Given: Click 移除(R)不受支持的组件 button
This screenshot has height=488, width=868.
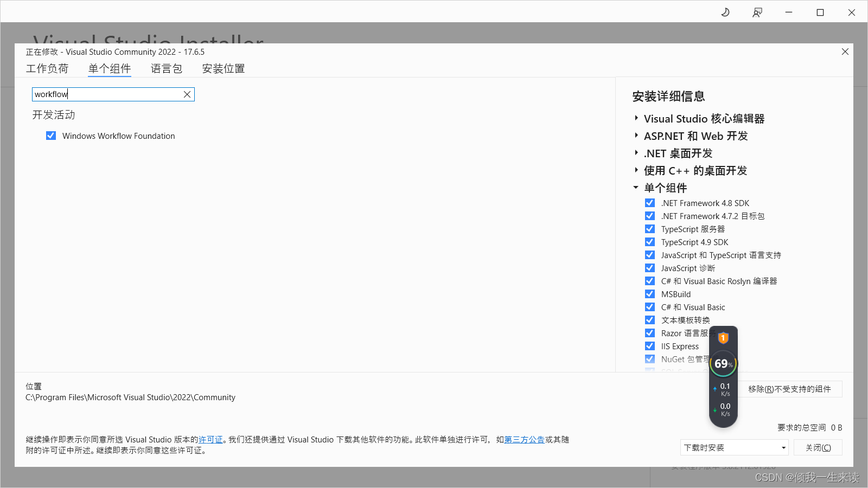Looking at the screenshot, I should coord(789,389).
